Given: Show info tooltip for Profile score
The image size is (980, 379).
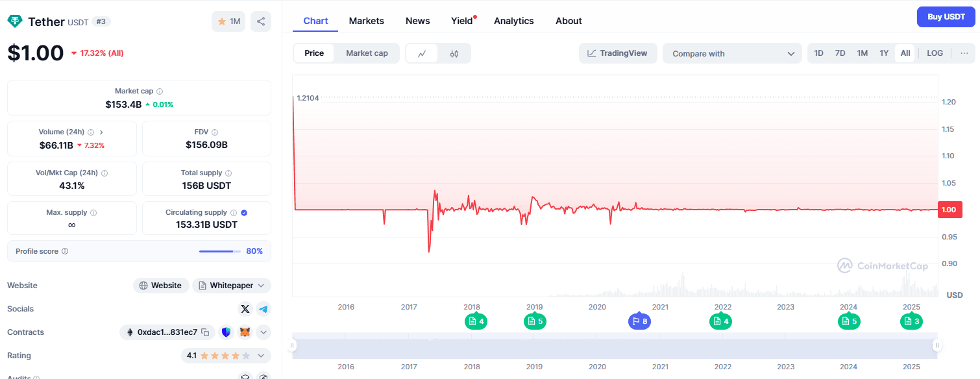Looking at the screenshot, I should pyautogui.click(x=65, y=251).
